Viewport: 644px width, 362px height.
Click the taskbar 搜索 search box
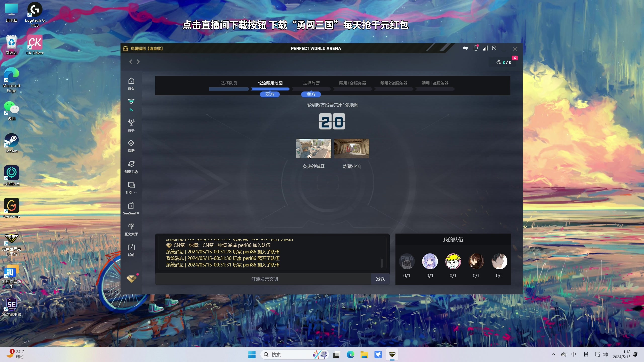[x=295, y=354]
